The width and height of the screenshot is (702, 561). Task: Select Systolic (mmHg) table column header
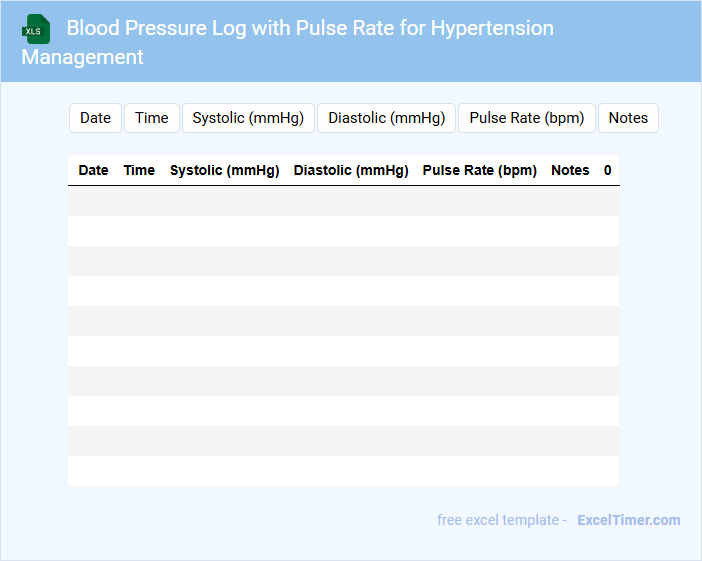coord(224,170)
